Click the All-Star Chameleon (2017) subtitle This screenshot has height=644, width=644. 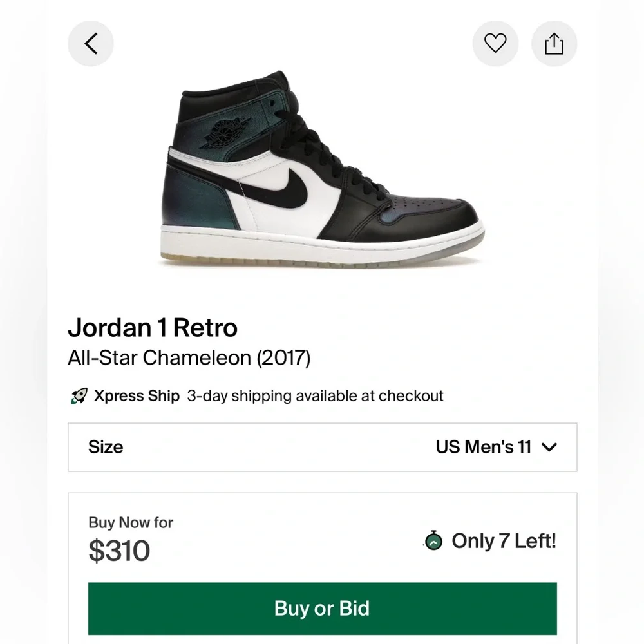pyautogui.click(x=189, y=357)
